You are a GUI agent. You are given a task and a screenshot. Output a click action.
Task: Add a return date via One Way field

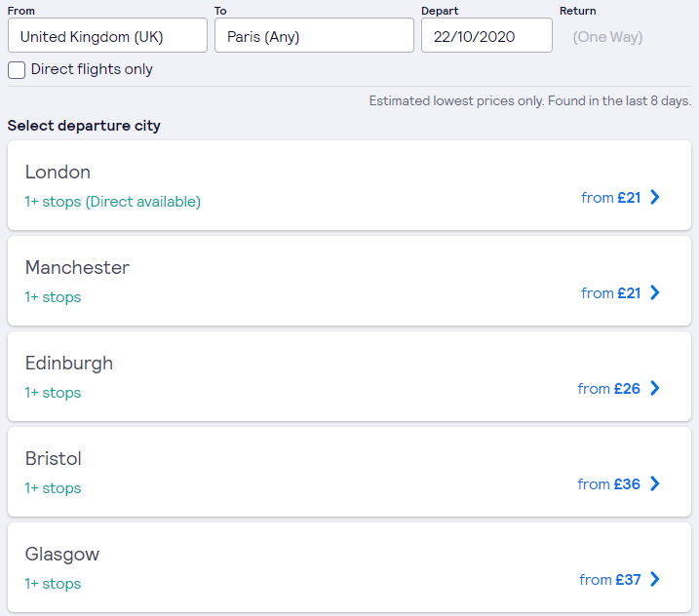pyautogui.click(x=607, y=37)
